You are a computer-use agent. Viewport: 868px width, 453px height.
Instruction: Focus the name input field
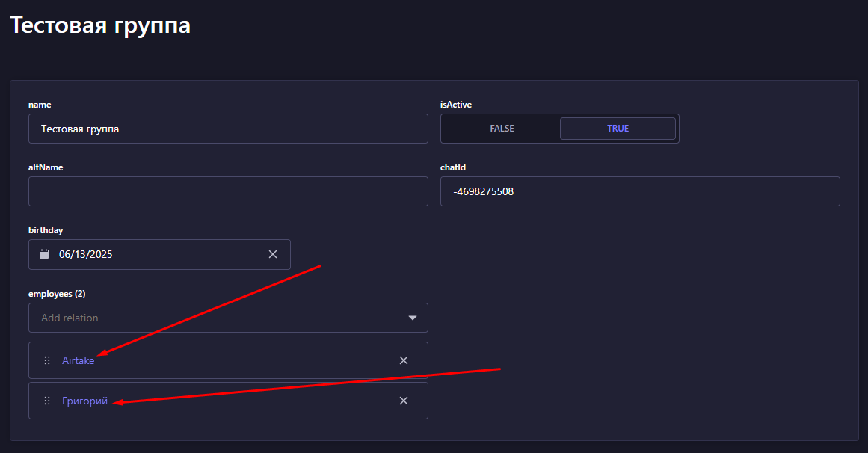[x=228, y=129]
